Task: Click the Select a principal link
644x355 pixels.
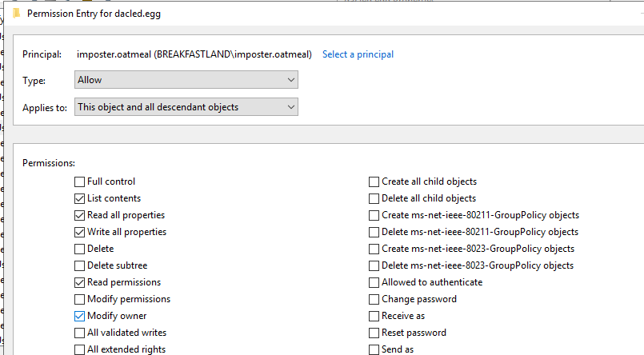Action: point(358,54)
